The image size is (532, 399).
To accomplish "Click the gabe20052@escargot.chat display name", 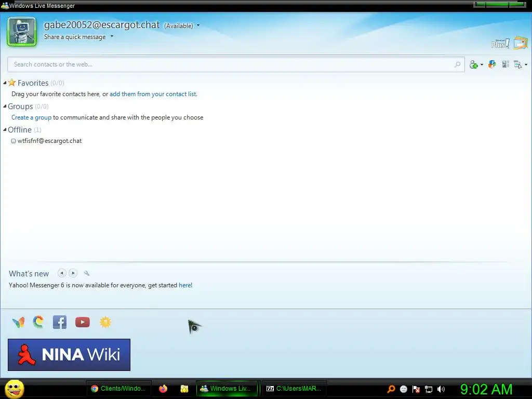I will pos(102,25).
